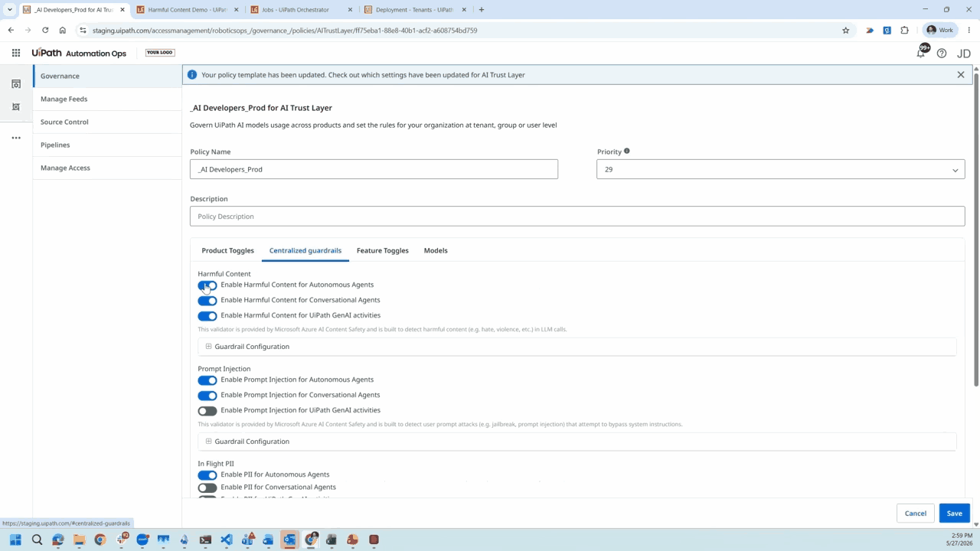The width and height of the screenshot is (980, 551).
Task: Click the UiPath Automation Ops logo
Action: coord(79,53)
